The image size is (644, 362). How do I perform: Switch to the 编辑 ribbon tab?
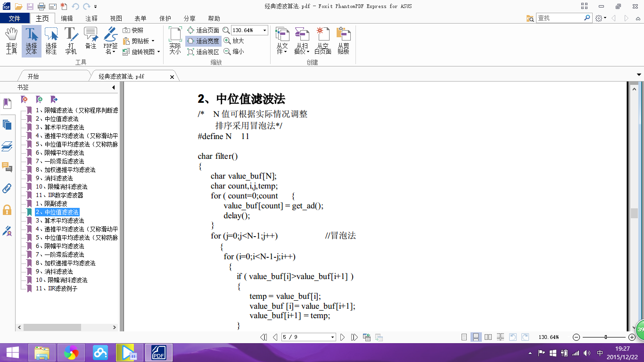click(67, 18)
